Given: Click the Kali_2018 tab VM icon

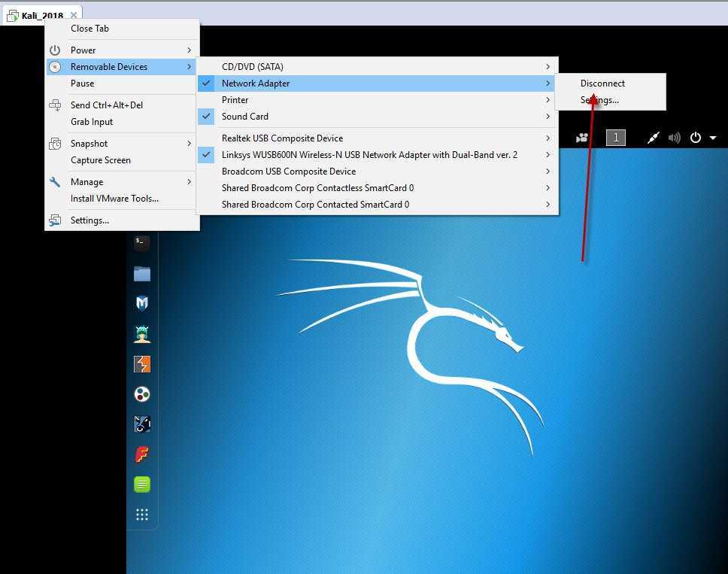Looking at the screenshot, I should pyautogui.click(x=13, y=17).
